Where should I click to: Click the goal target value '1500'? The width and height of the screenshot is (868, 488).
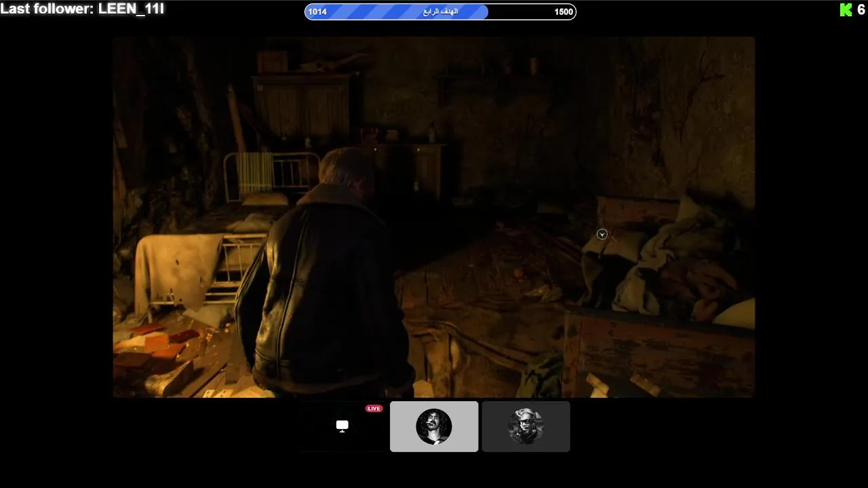[564, 12]
